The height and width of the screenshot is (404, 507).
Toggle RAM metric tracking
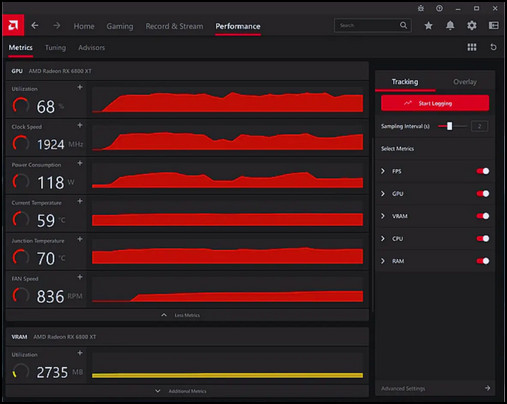(x=483, y=261)
